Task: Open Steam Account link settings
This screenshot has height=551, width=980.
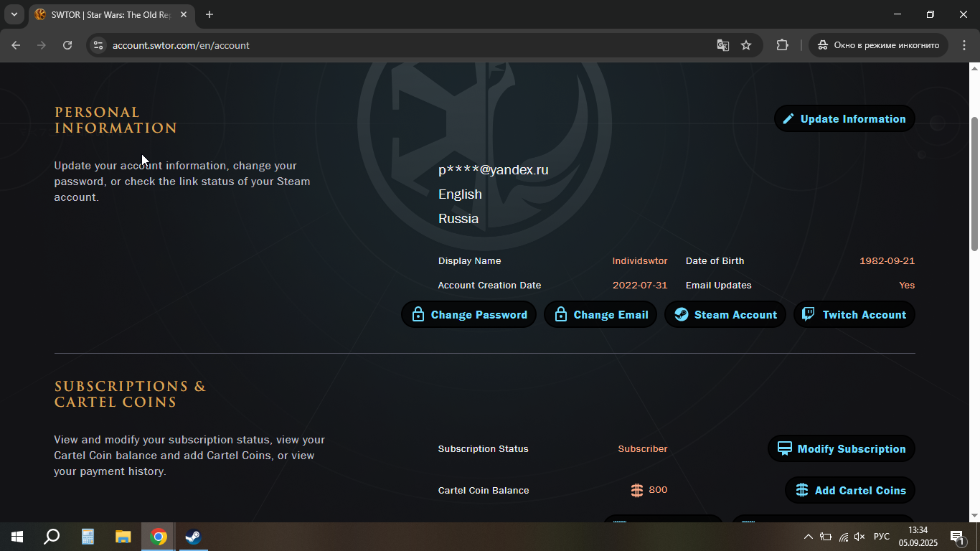Action: pos(725,315)
